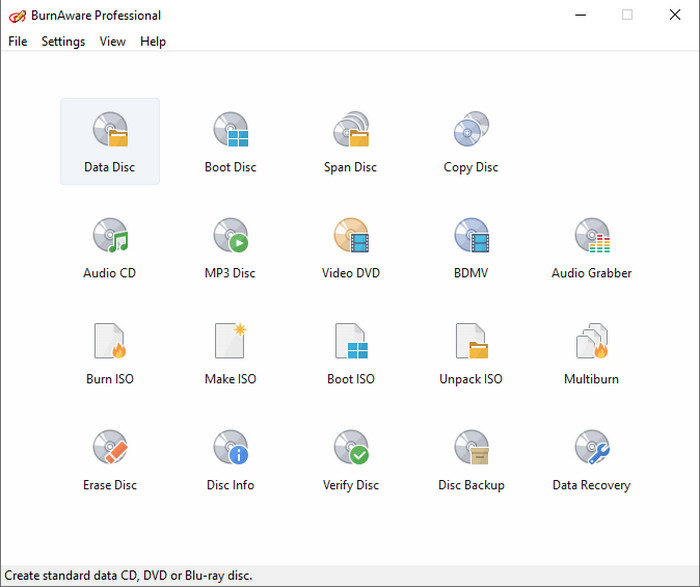The height and width of the screenshot is (587, 700).
Task: Open the Burn ISO tool
Action: (110, 344)
